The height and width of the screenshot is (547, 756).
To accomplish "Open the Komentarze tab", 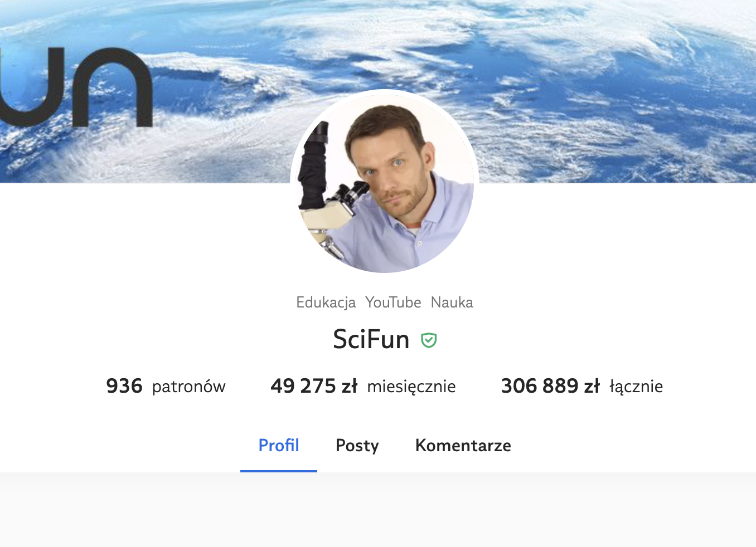I will pyautogui.click(x=463, y=445).
